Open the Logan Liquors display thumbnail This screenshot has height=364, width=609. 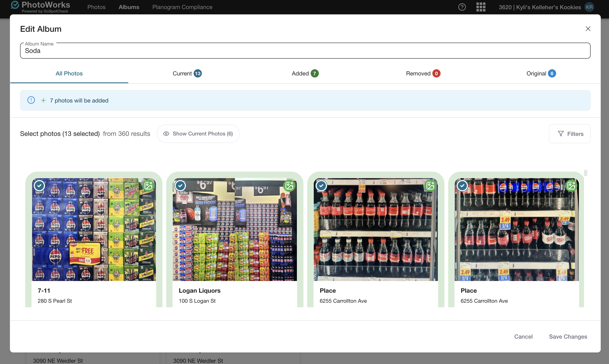(x=235, y=229)
